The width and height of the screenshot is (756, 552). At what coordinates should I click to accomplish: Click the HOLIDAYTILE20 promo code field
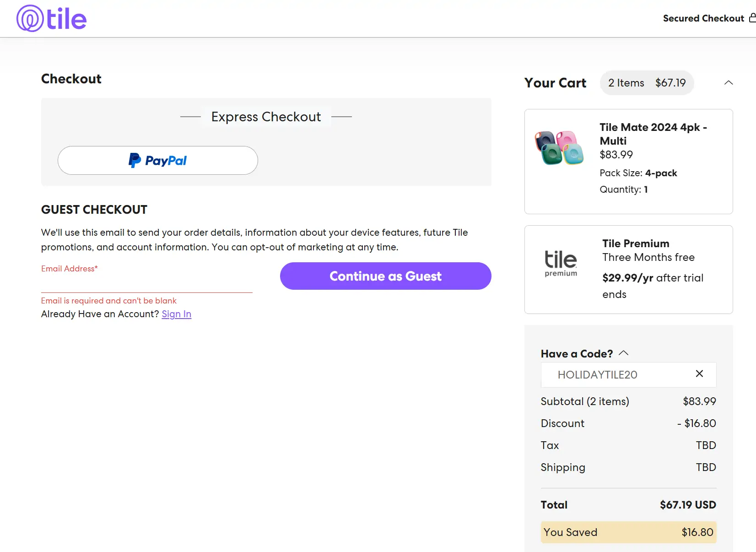click(x=613, y=375)
